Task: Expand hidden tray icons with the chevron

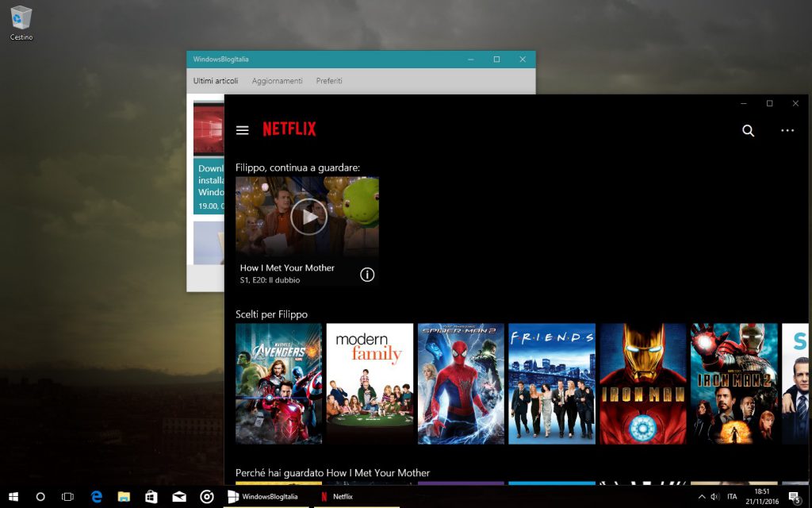Action: (x=701, y=498)
